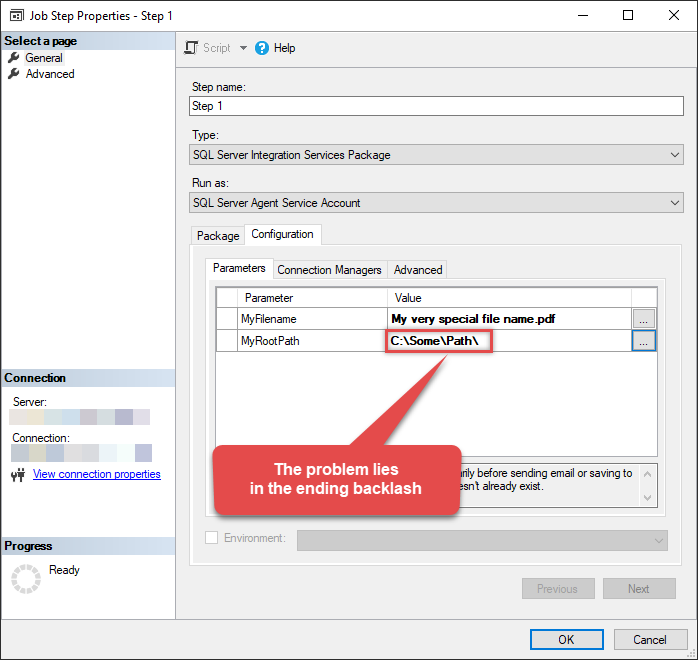Switch to the Package tab

[x=218, y=235]
